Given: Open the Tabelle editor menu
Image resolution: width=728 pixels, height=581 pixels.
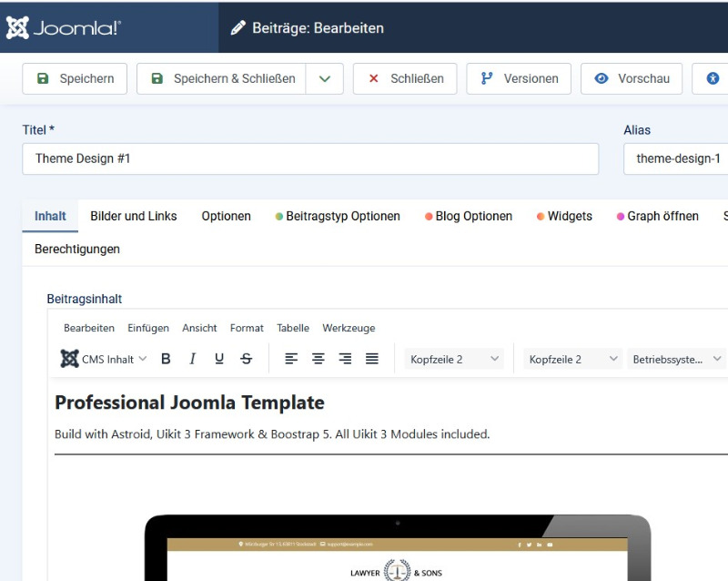Looking at the screenshot, I should tap(293, 328).
